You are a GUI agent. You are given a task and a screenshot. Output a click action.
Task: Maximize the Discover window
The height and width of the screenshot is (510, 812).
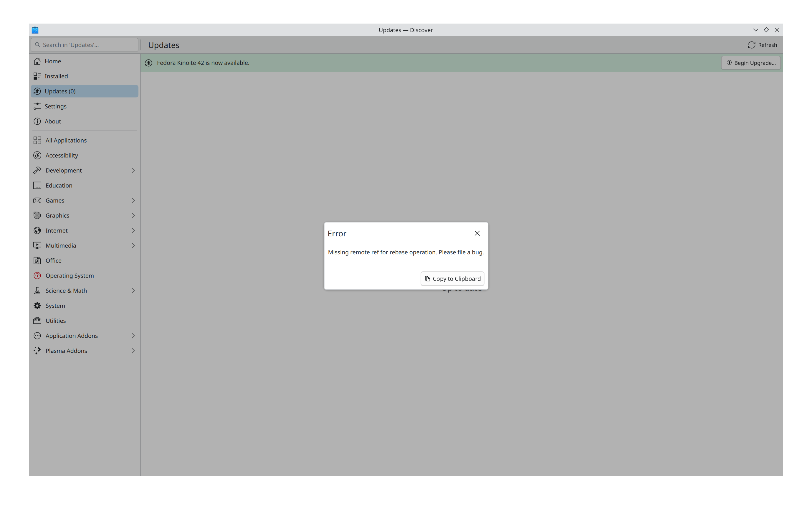click(766, 30)
